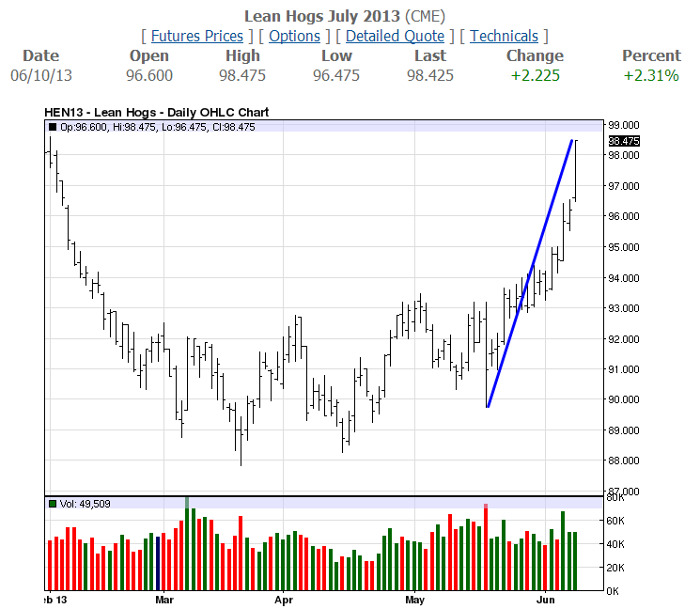The image size is (700, 609).
Task: Click the blue trend line on chart
Action: pos(530,273)
